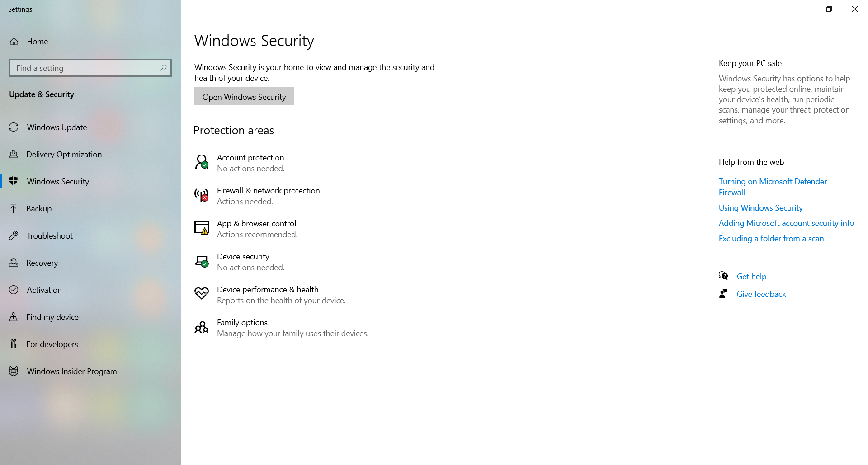Click the Find my device icon
This screenshot has height=465, width=868.
(x=14, y=317)
